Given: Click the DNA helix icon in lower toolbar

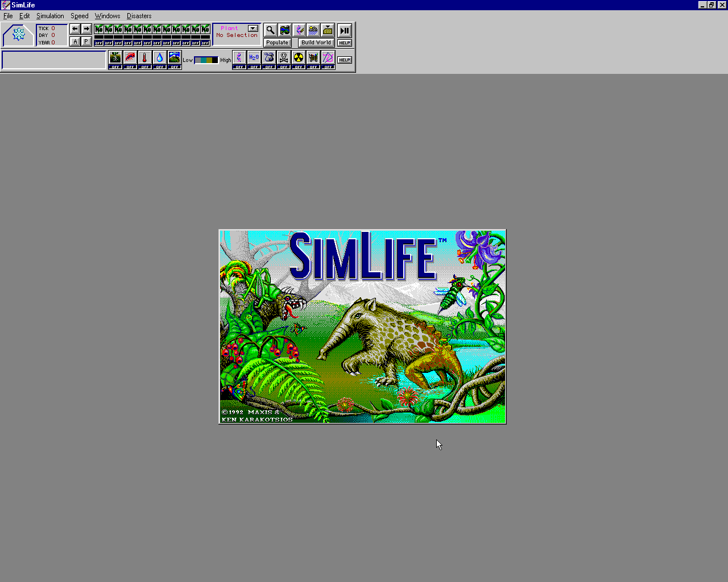Looking at the screenshot, I should click(x=239, y=58).
